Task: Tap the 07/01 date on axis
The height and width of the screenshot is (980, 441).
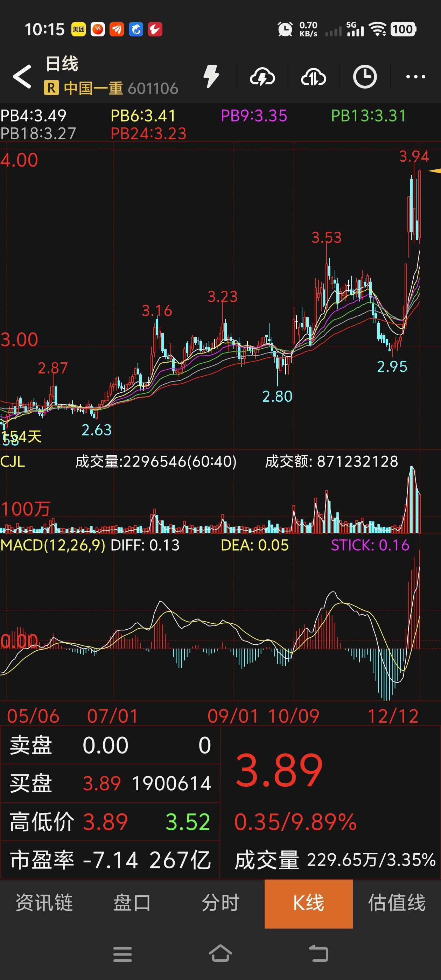Action: click(113, 716)
